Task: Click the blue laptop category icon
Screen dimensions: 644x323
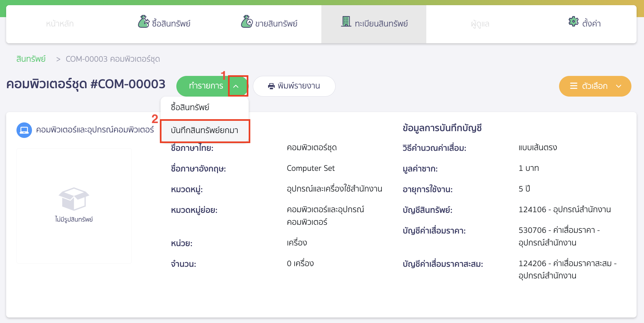Action: (24, 130)
